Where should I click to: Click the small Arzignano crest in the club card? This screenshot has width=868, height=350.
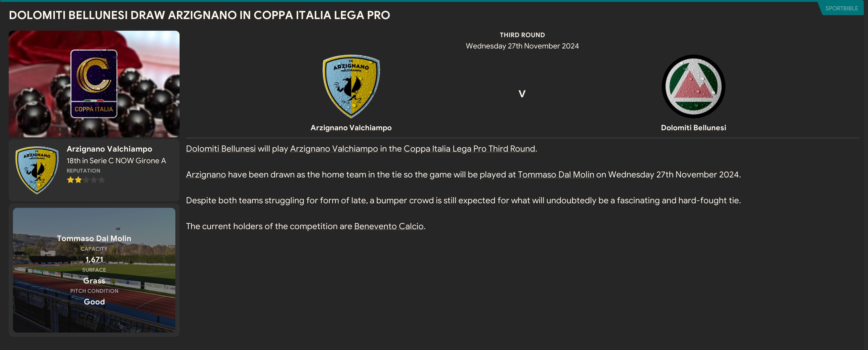click(37, 170)
